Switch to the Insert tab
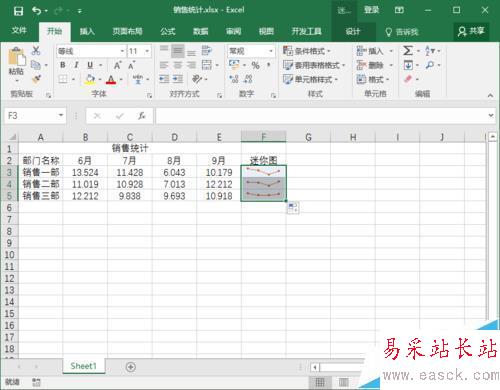500x390 pixels. coord(87,31)
